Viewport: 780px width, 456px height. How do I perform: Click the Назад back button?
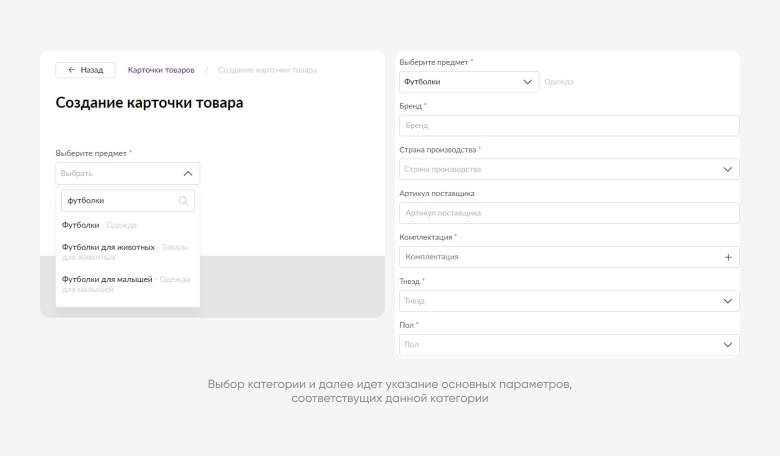[x=85, y=70]
